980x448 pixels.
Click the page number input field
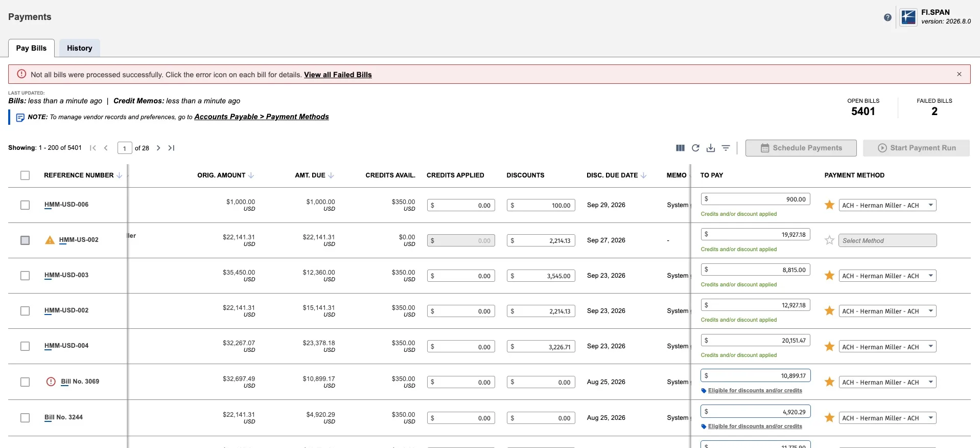(x=125, y=148)
